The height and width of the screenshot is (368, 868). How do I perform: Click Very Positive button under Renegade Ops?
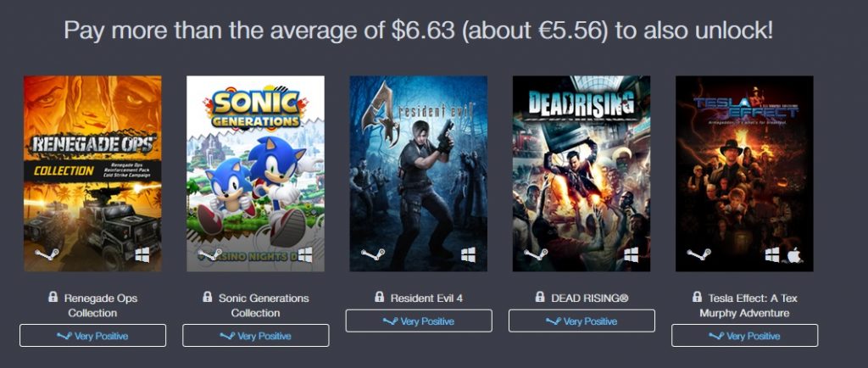[92, 336]
